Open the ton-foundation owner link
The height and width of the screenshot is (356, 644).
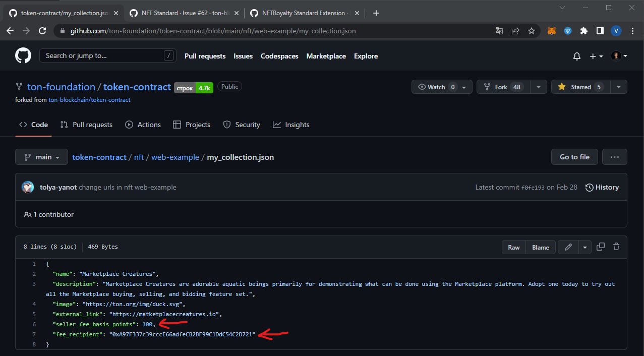pyautogui.click(x=61, y=87)
